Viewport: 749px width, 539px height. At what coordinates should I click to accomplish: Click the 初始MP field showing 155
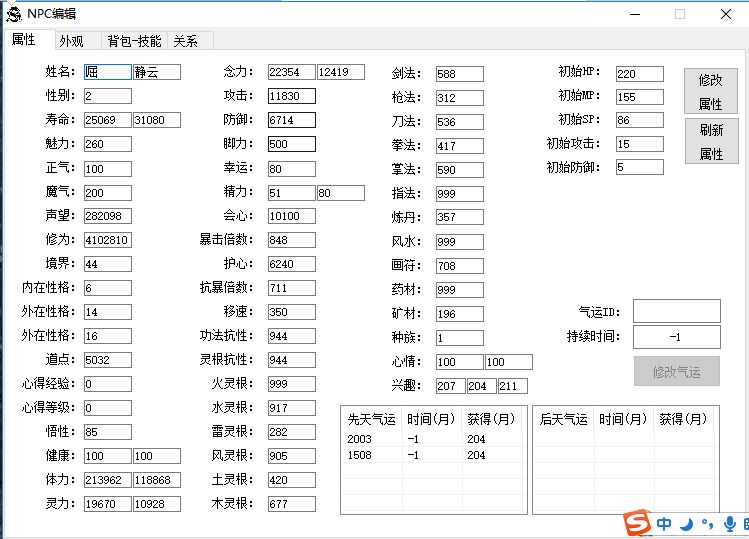(x=640, y=97)
